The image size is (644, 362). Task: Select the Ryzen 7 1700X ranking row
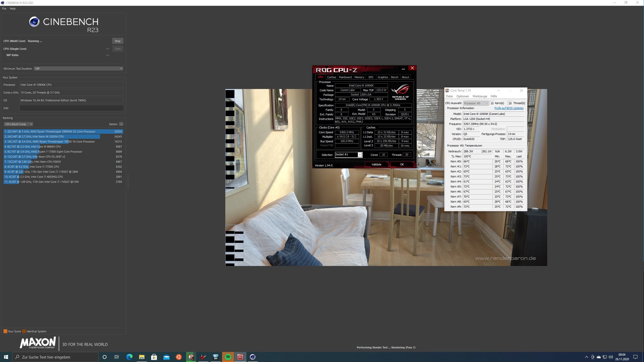(63, 152)
